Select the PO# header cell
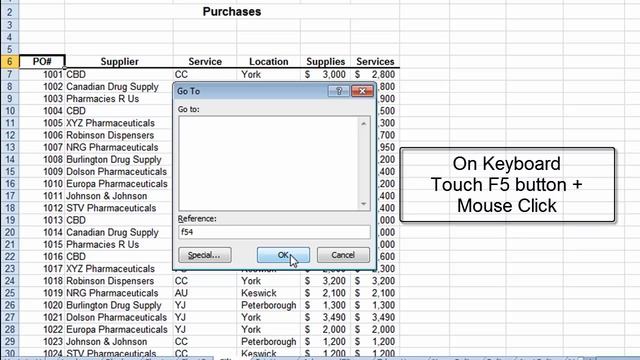Screen dimensions: 640x360 click(42, 62)
